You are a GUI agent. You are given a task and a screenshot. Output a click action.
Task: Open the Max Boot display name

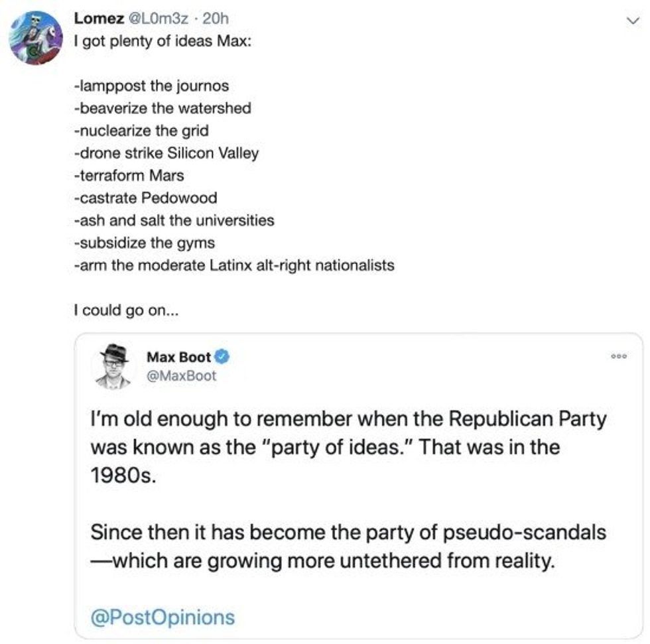coord(178,357)
